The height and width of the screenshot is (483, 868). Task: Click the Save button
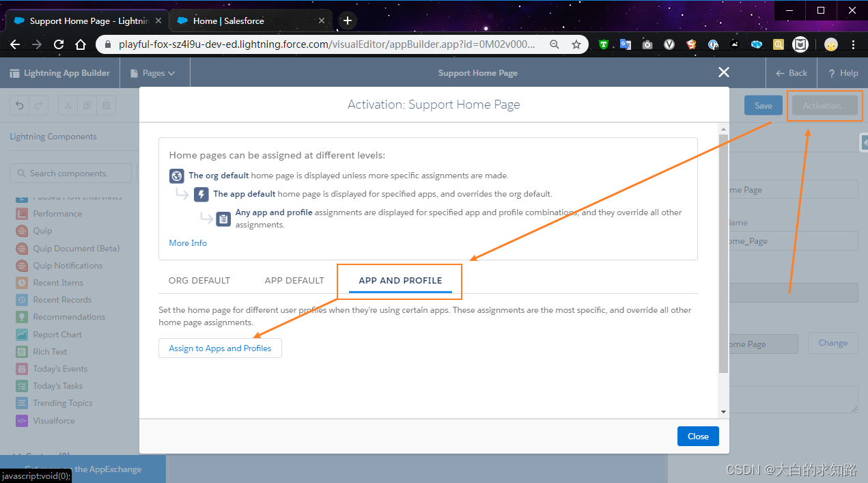(764, 105)
